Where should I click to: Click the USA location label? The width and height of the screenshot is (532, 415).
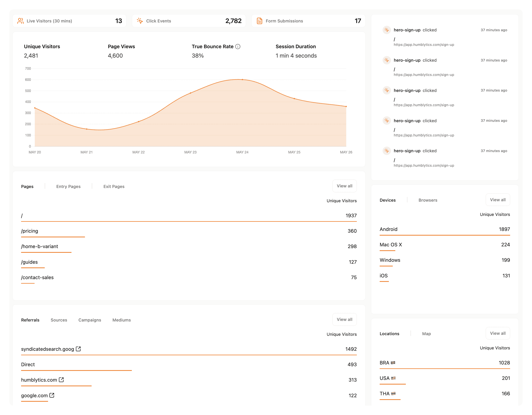click(x=385, y=378)
